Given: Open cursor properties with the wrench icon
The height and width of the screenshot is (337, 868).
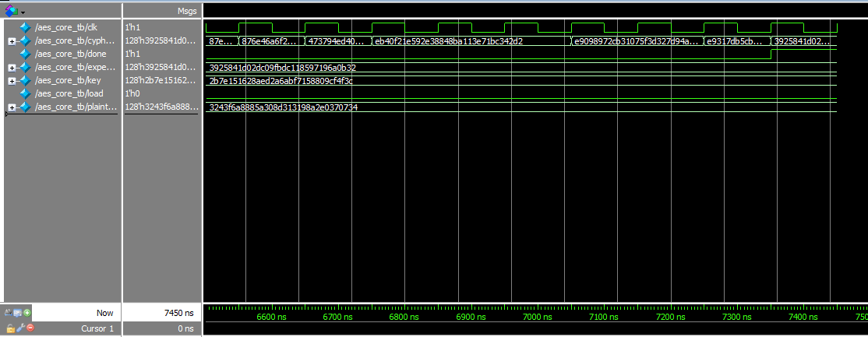Looking at the screenshot, I should [19, 328].
